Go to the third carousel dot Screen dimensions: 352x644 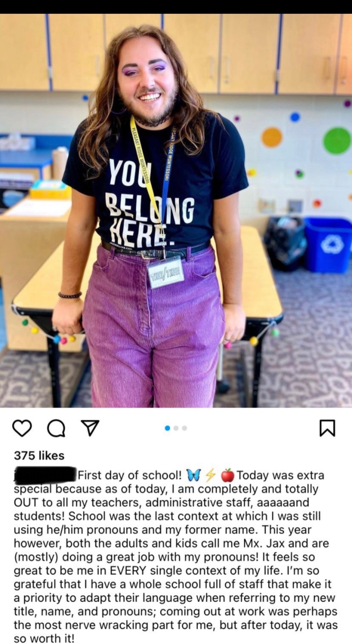tap(184, 428)
